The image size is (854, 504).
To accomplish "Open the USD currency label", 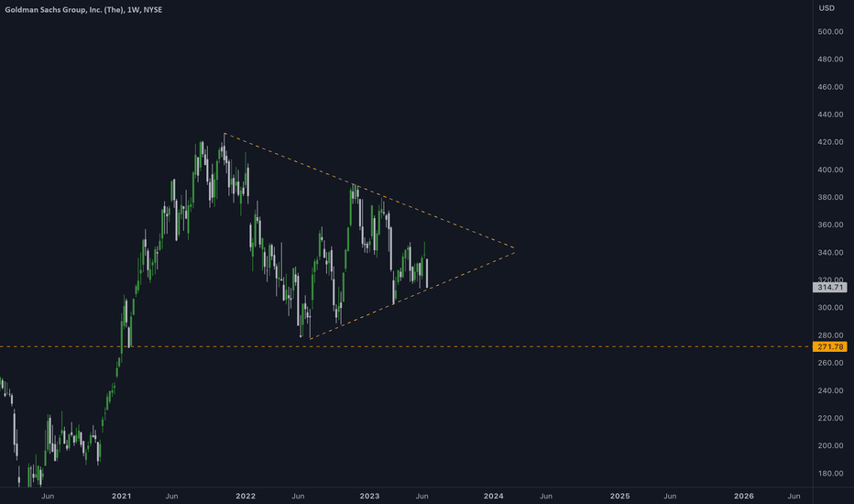I will 827,7.
